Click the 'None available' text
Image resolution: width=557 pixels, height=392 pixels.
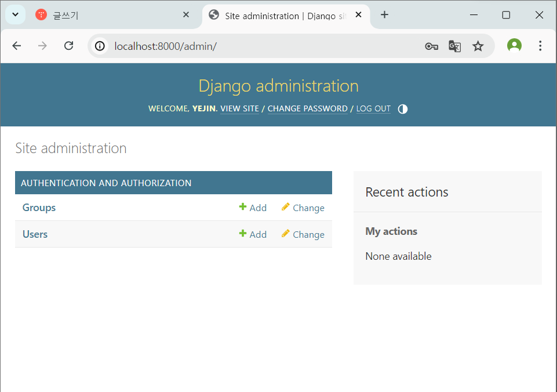398,256
